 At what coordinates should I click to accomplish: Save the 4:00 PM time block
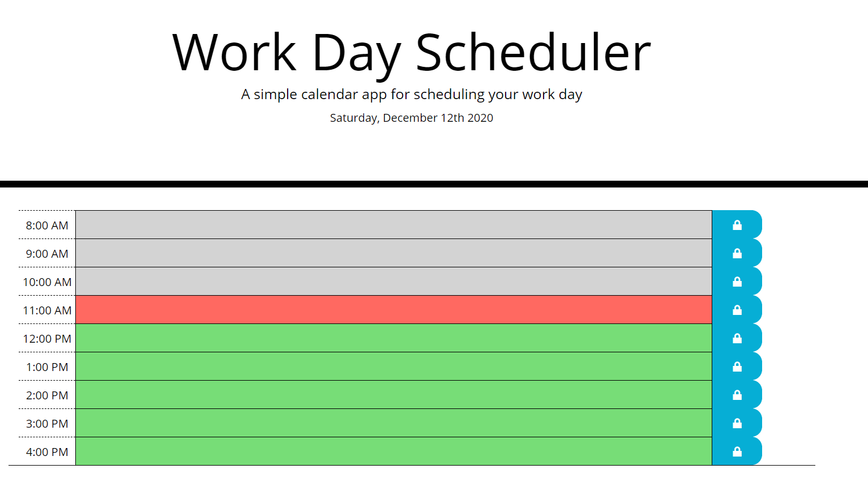click(737, 451)
